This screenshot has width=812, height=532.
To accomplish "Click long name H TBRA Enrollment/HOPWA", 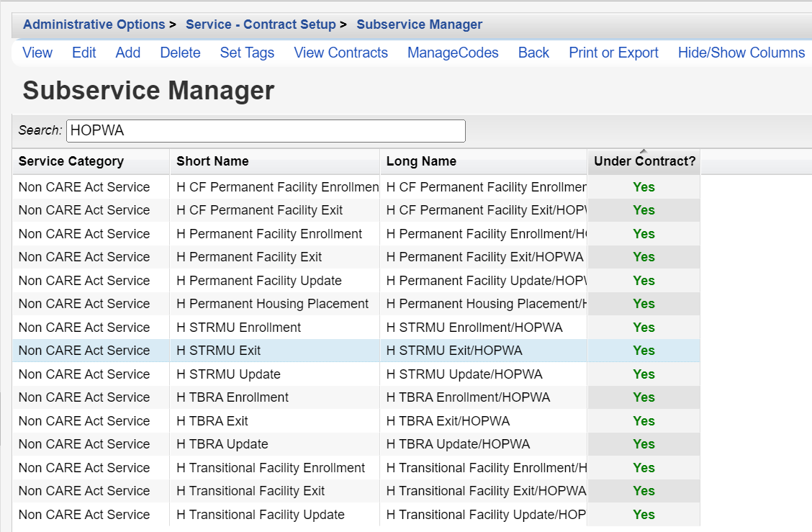I will coord(468,397).
